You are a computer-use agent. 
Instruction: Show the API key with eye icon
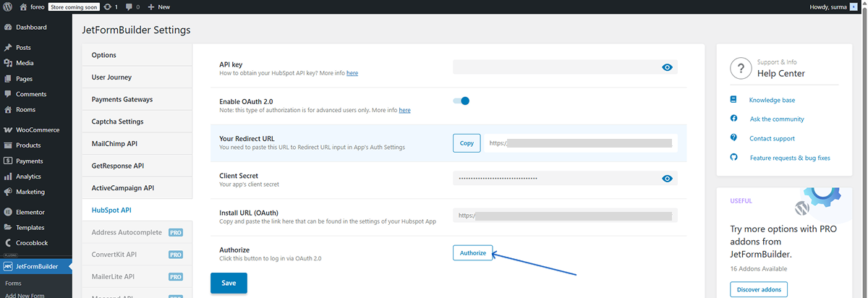667,67
